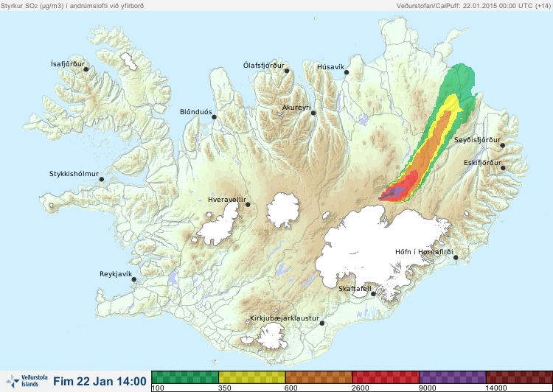The height and width of the screenshot is (392, 553).
Task: Select the red 2600 legend swatch
Action: pos(386,377)
